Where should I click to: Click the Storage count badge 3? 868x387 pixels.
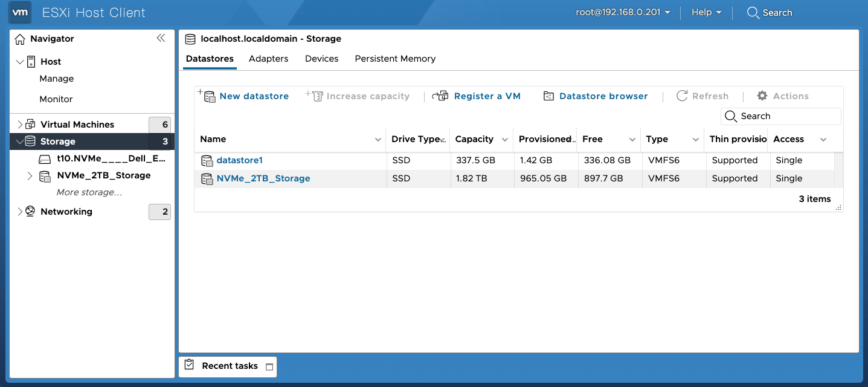coord(159,141)
